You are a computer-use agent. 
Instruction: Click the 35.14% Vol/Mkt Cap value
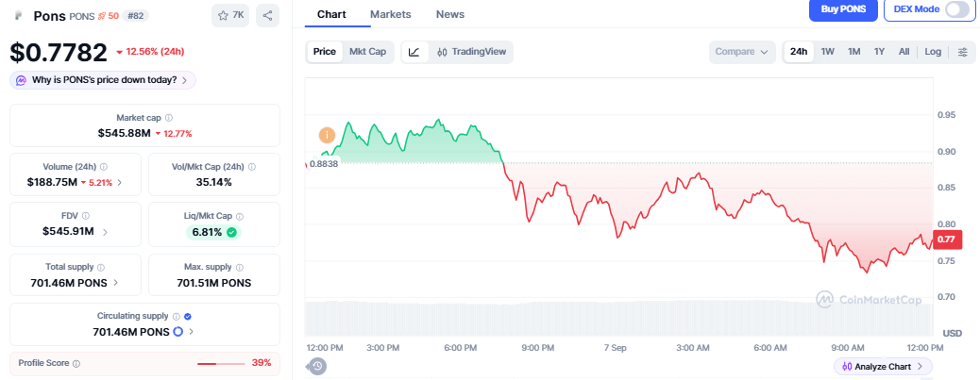[x=213, y=182]
